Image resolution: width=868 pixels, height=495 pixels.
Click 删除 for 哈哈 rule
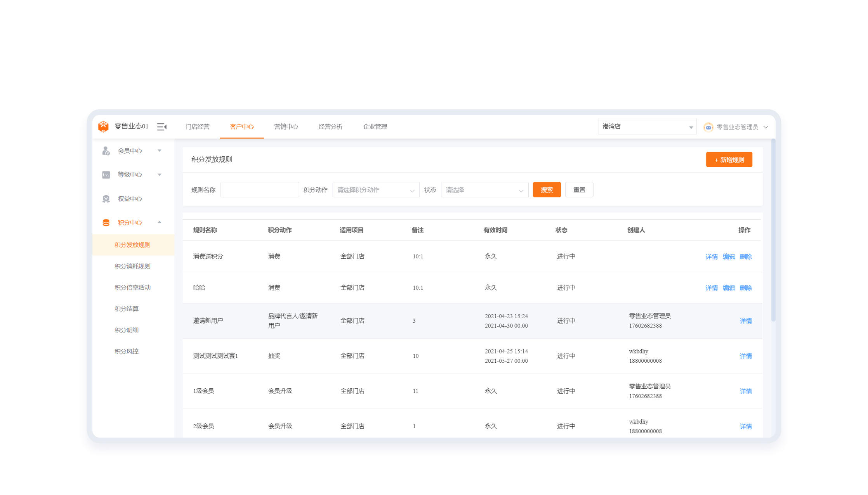(x=746, y=288)
